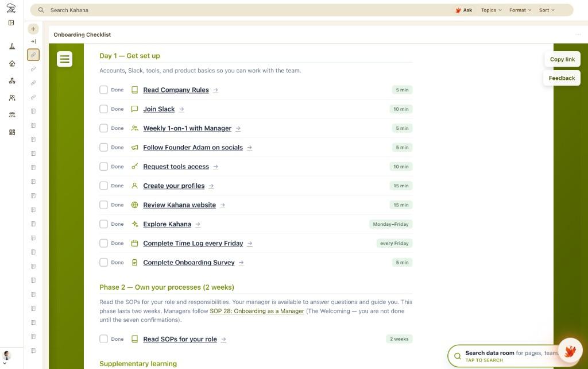Check Done for Complete Time Log every Friday
588x369 pixels.
[x=103, y=243]
